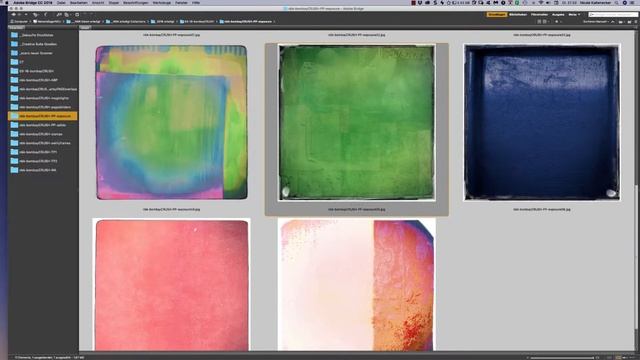This screenshot has width=640, height=360.
Task: Adjust the thumbnail size slider at bottom
Action: 562,358
